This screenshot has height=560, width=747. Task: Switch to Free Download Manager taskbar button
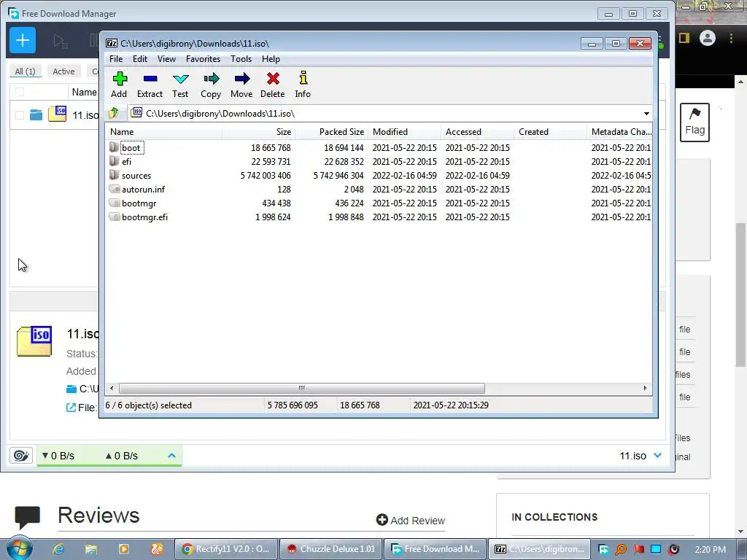coord(436,549)
